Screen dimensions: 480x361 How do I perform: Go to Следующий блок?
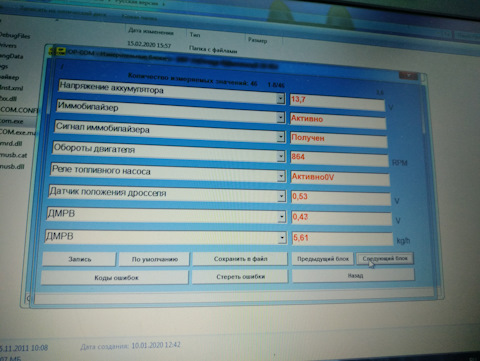[385, 258]
